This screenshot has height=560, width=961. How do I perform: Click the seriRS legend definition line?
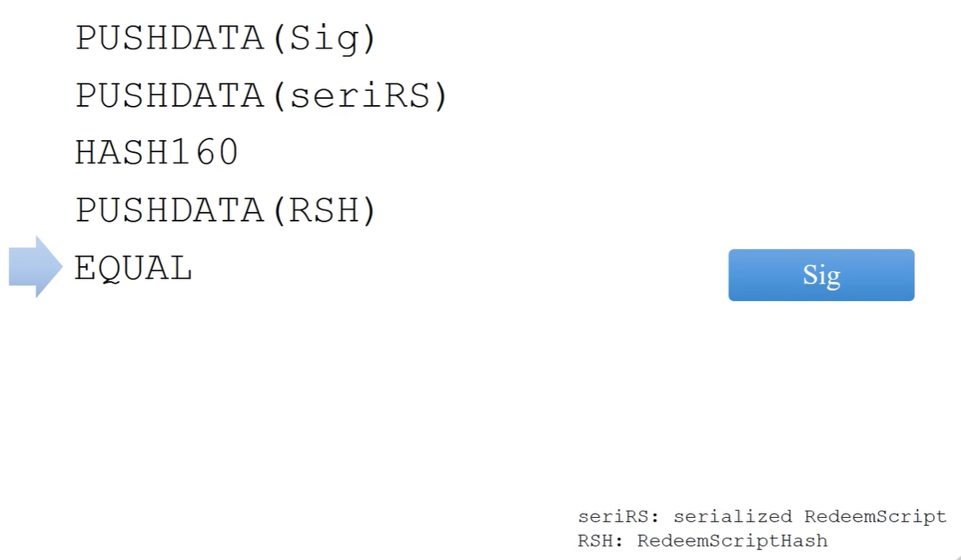pyautogui.click(x=763, y=516)
